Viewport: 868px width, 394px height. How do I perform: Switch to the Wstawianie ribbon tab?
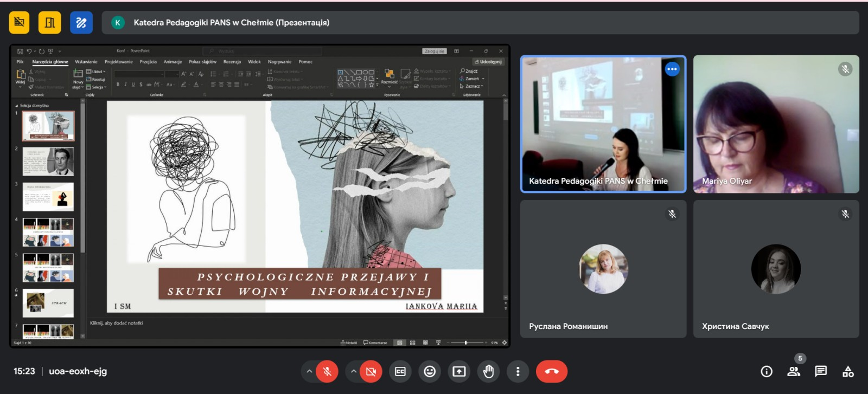click(x=86, y=62)
